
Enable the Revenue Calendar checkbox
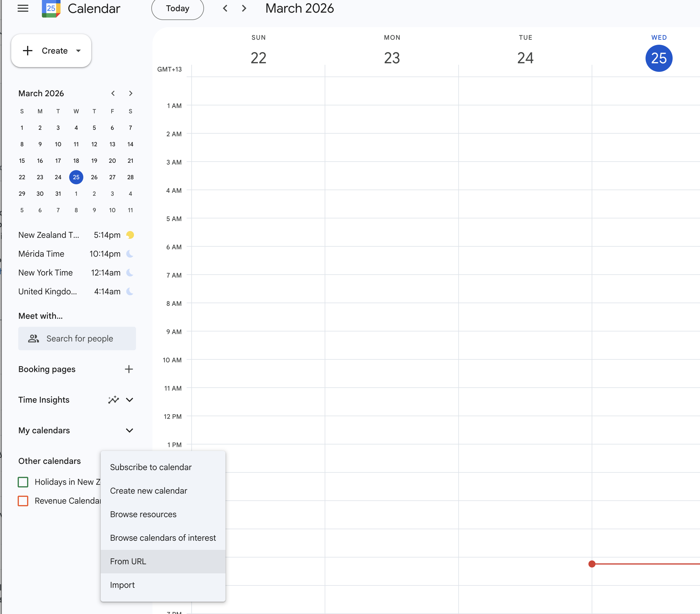point(23,501)
